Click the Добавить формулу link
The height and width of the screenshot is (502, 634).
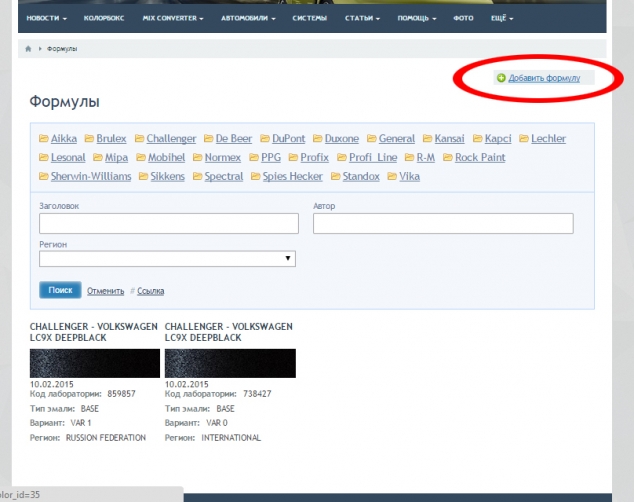pos(544,78)
